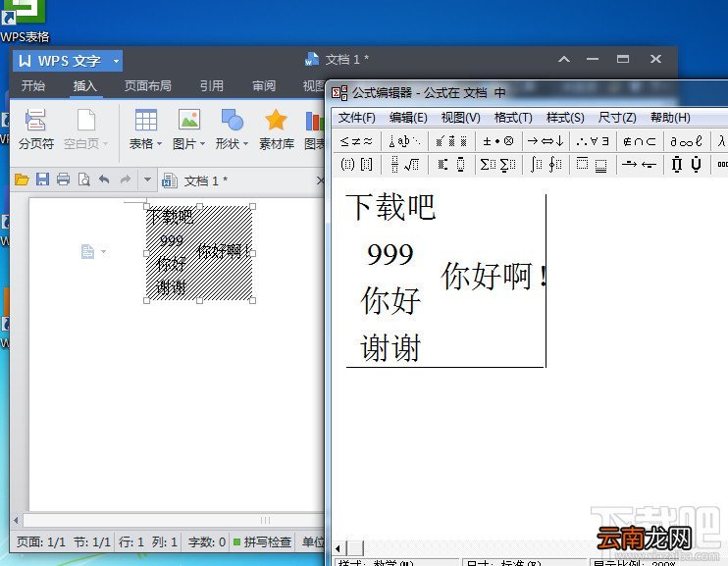
Task: Open the fence templates palette (brackets)
Action: (356, 164)
